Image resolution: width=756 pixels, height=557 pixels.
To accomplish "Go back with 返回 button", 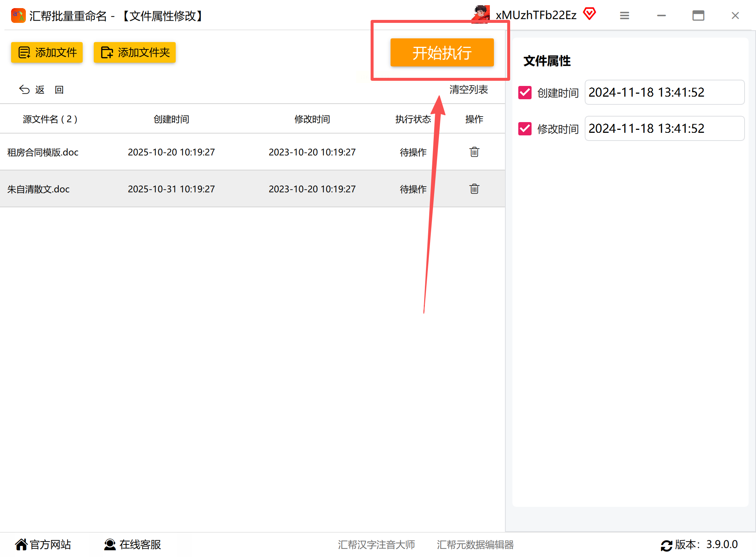I will click(41, 90).
